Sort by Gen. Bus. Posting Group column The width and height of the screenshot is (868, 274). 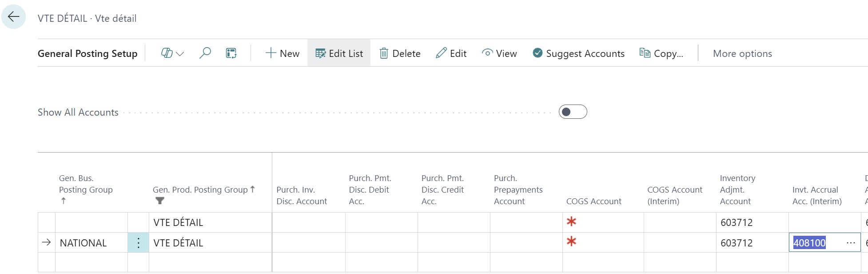pyautogui.click(x=86, y=189)
